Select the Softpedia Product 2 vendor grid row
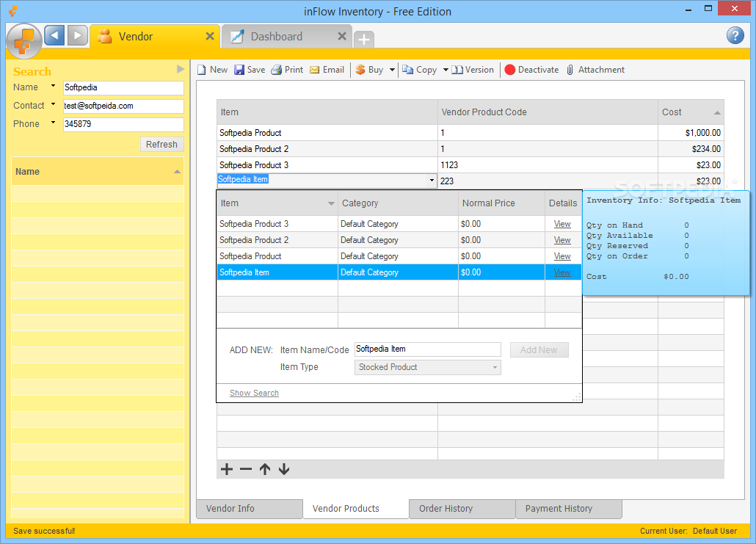 pos(470,149)
